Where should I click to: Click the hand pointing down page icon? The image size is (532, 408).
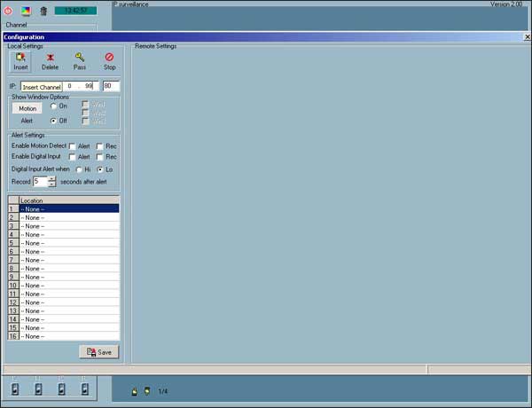pos(147,391)
